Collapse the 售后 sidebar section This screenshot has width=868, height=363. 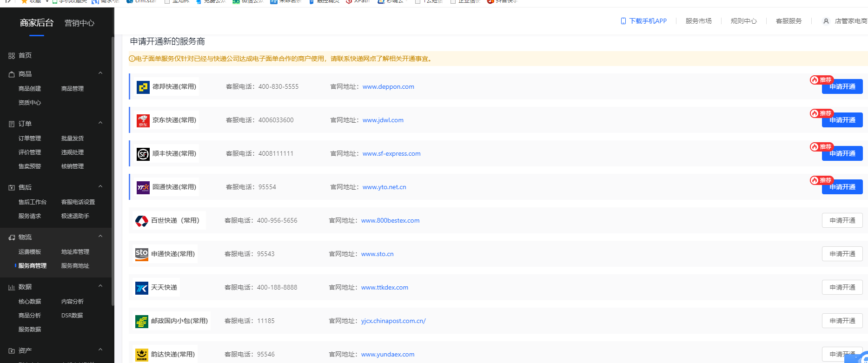pyautogui.click(x=100, y=187)
